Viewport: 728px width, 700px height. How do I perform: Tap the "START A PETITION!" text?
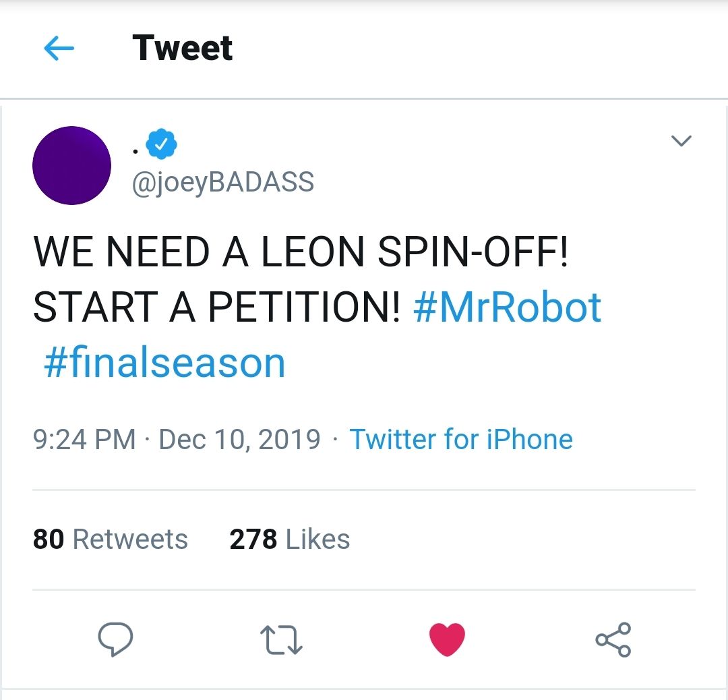coord(217,308)
